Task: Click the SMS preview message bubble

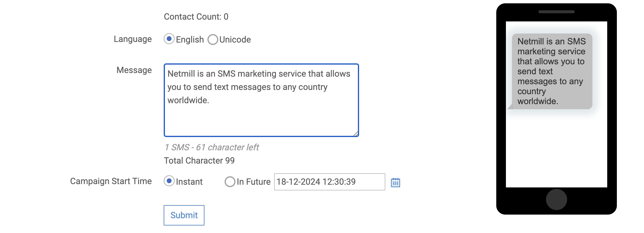Action: click(552, 71)
